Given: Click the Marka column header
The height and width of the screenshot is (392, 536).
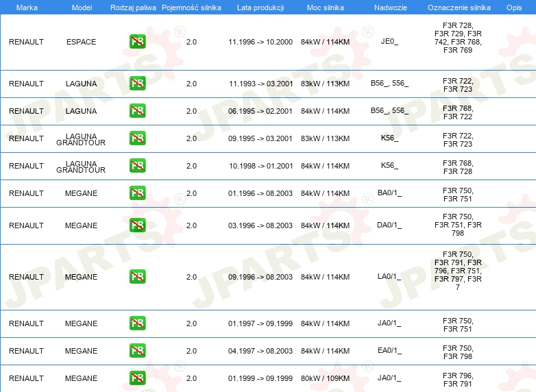Looking at the screenshot, I should (27, 7).
